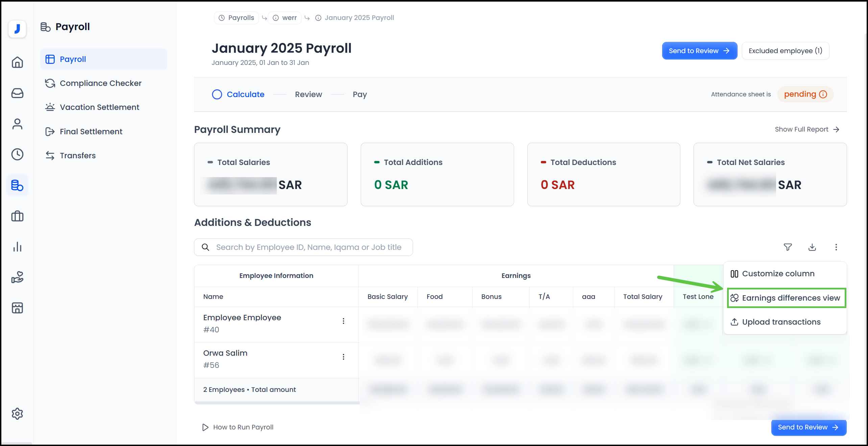The height and width of the screenshot is (446, 868).
Task: Open options menu for Orwa Salim row
Action: (343, 357)
